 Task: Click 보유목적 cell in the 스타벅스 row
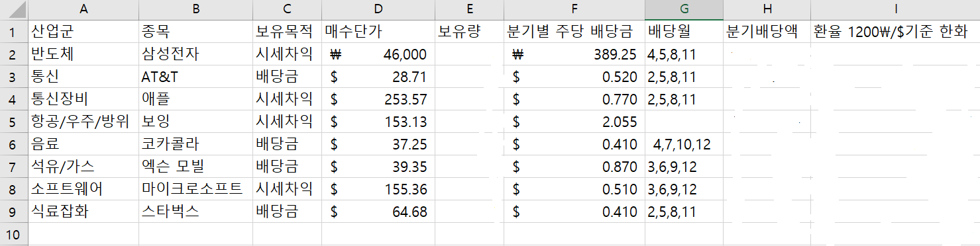287,212
